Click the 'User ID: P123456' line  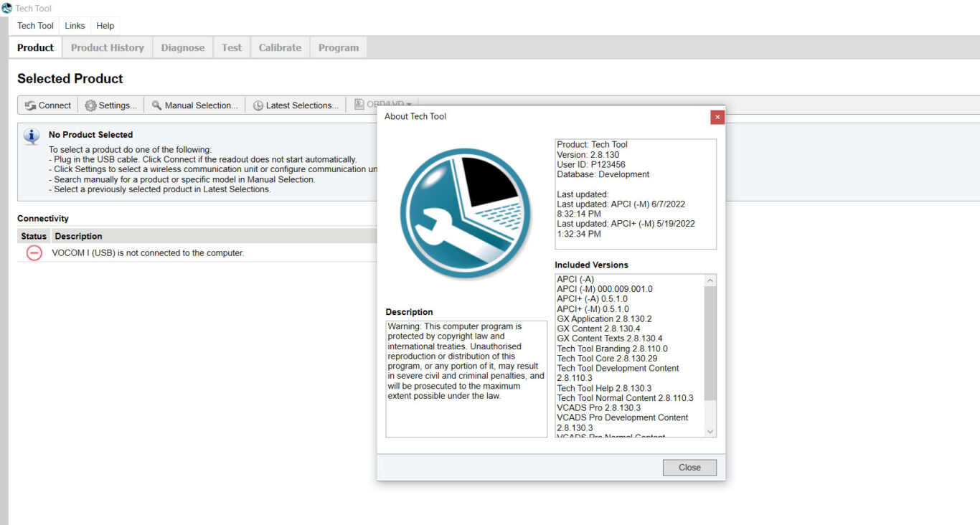pos(590,164)
